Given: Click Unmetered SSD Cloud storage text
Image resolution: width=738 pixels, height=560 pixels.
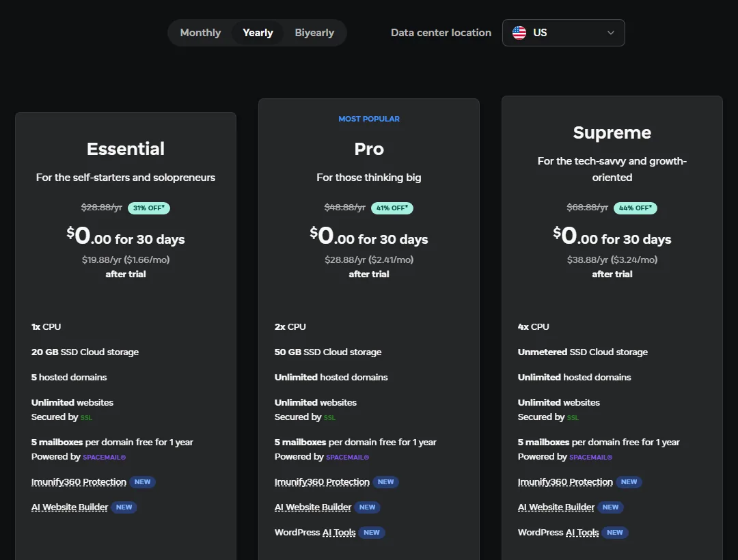Looking at the screenshot, I should coord(583,352).
